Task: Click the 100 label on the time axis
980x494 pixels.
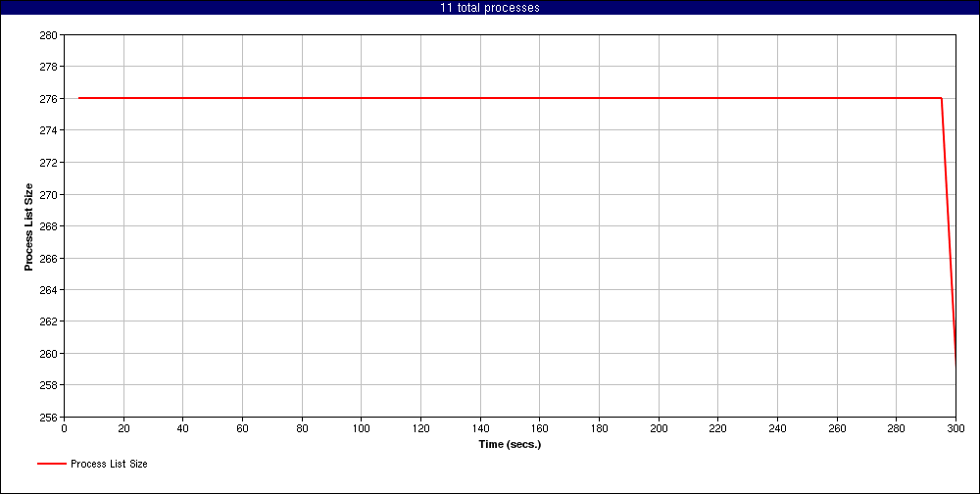Action: 362,428
